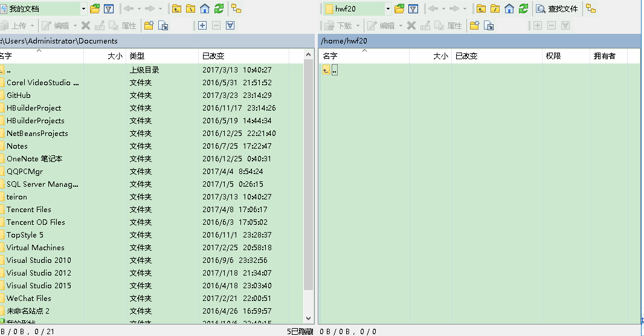The width and height of the screenshot is (644, 336).
Task: Go to home directory in remote panel
Action: point(509,8)
